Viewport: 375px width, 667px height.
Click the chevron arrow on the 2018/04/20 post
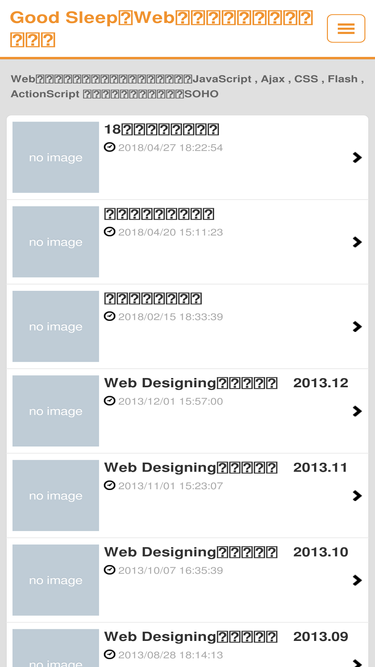coord(357,242)
